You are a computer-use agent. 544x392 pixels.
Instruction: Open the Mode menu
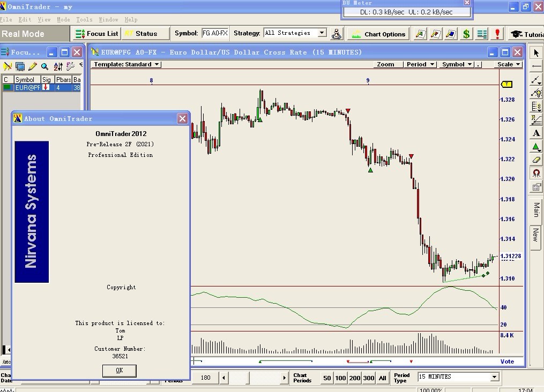(x=63, y=19)
